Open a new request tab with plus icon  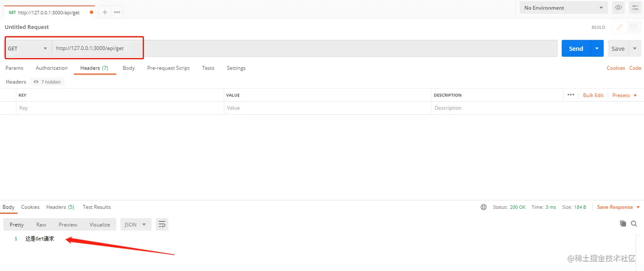coord(105,12)
